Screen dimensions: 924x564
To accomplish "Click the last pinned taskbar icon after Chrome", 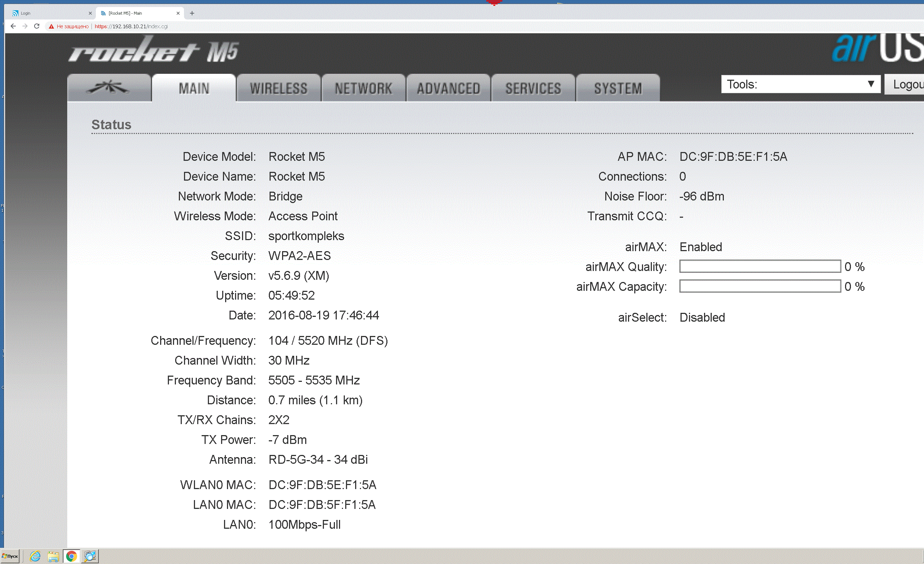I will tap(90, 556).
